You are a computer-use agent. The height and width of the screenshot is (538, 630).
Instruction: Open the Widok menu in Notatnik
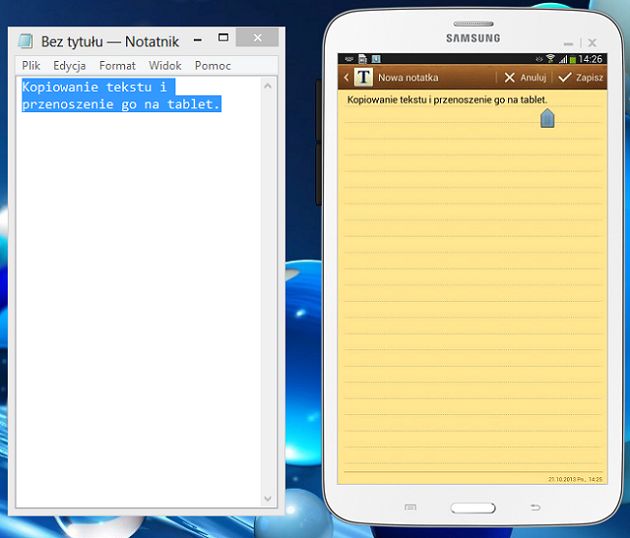[x=165, y=65]
